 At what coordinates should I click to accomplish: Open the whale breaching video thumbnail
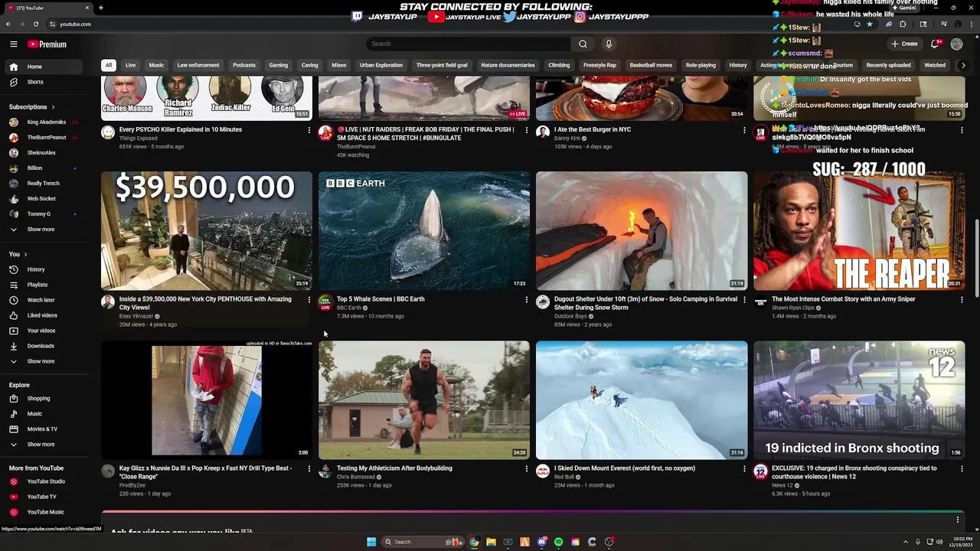[x=424, y=231]
